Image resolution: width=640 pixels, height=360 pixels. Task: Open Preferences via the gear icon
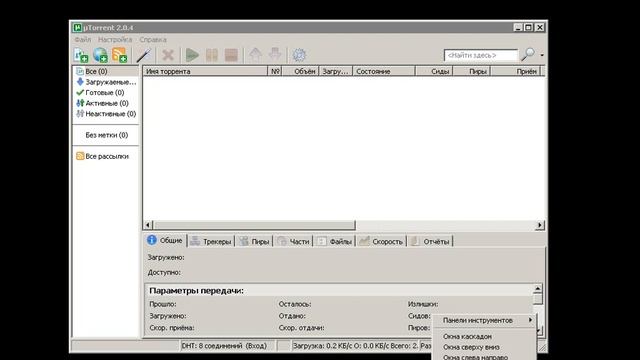pos(299,55)
